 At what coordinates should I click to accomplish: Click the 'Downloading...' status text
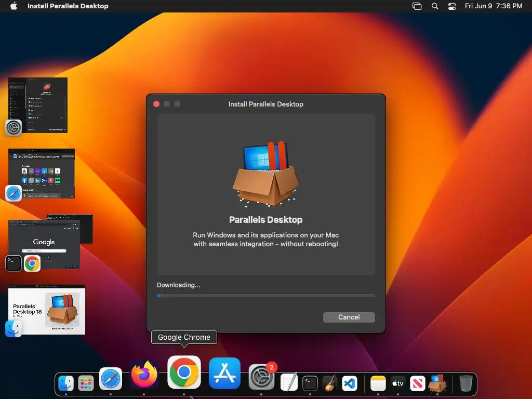179,285
